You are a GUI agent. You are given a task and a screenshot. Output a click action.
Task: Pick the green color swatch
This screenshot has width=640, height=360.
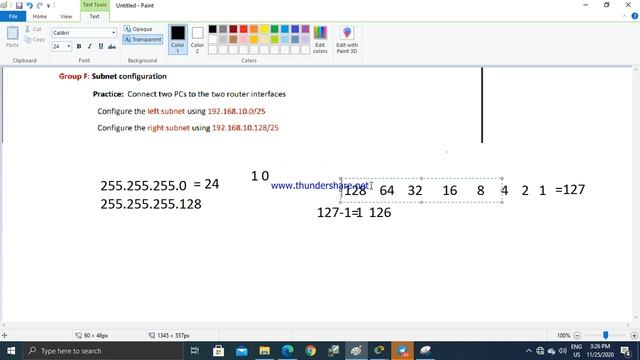tap(274, 29)
